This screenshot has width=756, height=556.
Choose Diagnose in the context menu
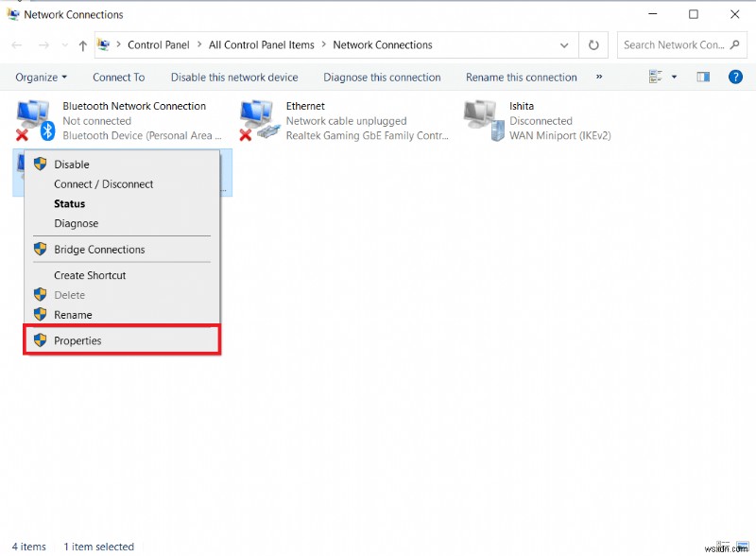[x=122, y=223]
